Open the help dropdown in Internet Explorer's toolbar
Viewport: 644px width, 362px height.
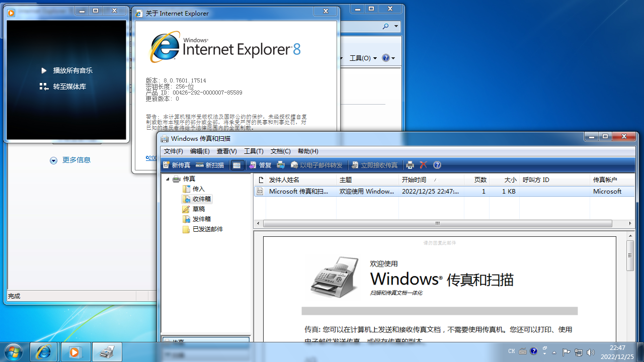388,58
